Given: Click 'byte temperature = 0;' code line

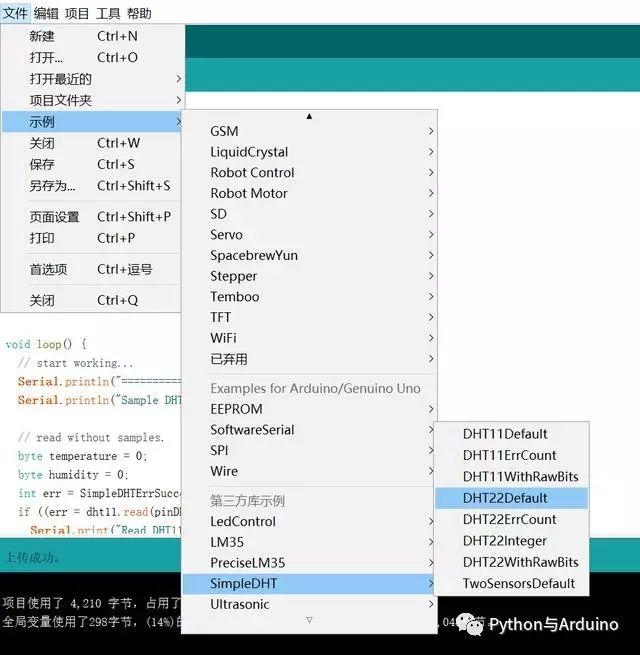Looking at the screenshot, I should point(82,456).
